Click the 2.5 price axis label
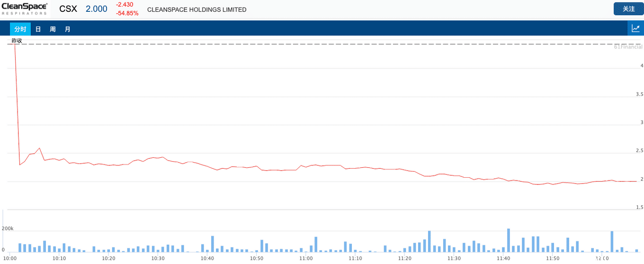Viewport: 644px width, 264px height. [x=639, y=151]
